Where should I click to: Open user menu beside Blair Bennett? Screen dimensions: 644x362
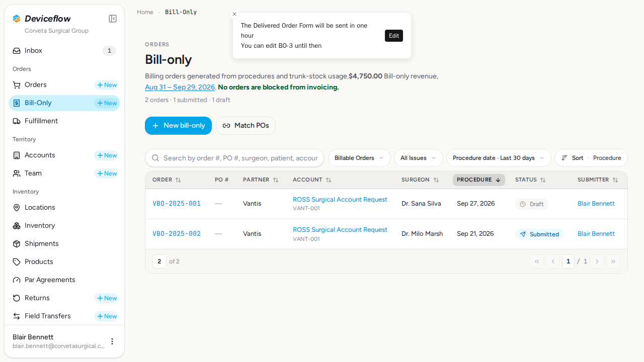[x=112, y=341]
